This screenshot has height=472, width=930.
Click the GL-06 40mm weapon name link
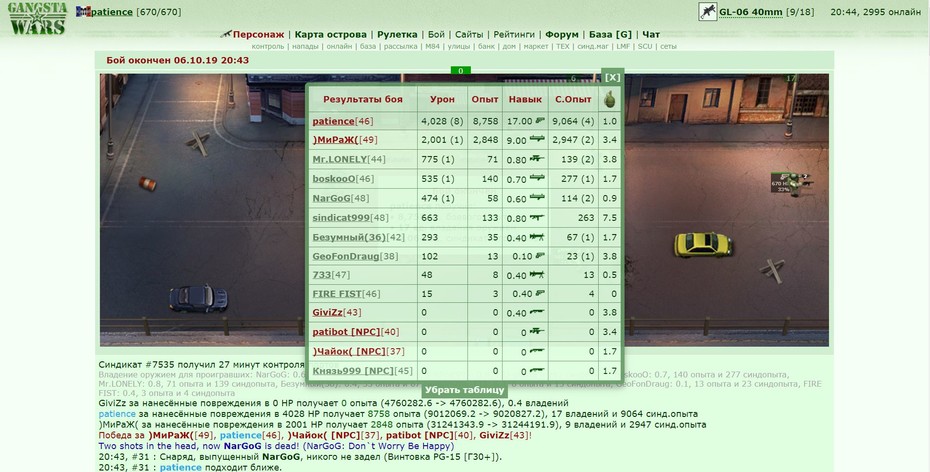tap(750, 12)
